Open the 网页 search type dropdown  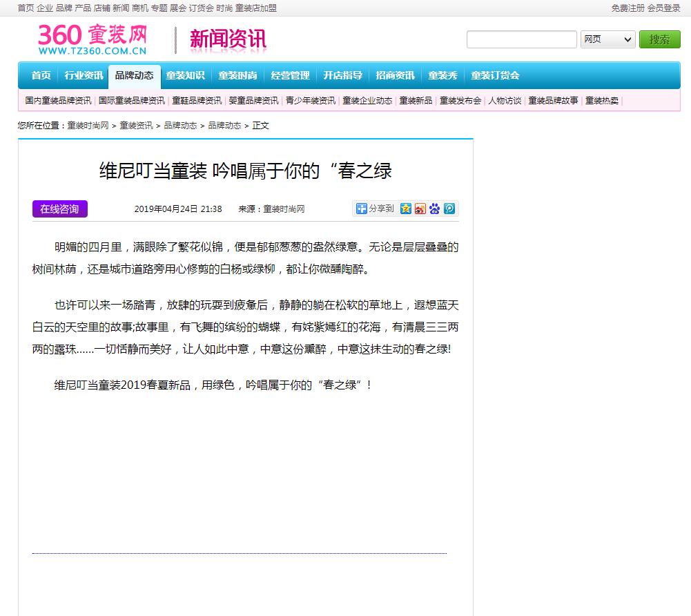pos(607,39)
